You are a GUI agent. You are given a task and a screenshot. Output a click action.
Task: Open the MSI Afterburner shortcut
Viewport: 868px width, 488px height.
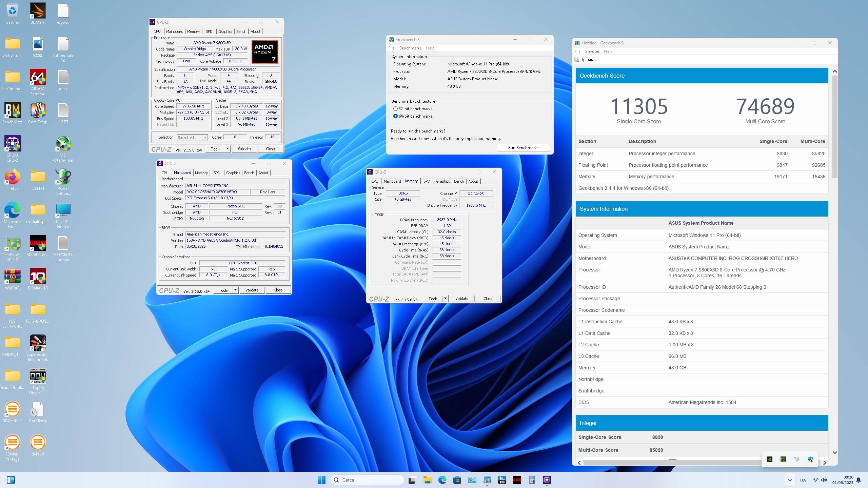tap(63, 149)
